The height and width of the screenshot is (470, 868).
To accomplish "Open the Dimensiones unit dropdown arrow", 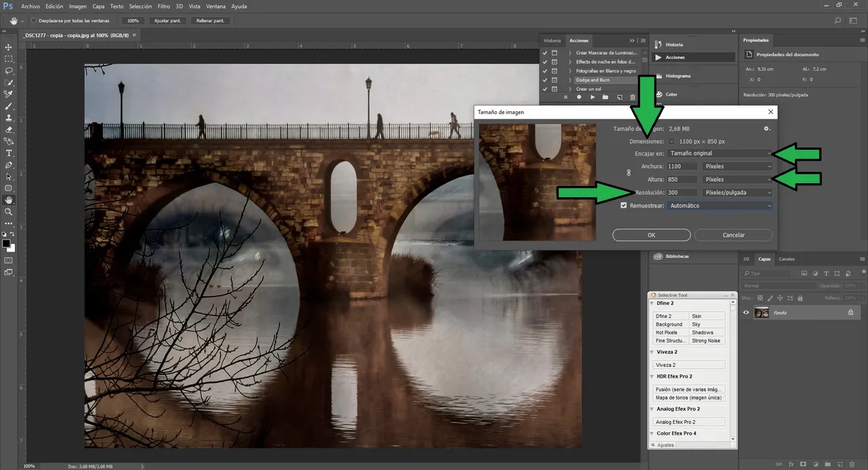I will (671, 142).
